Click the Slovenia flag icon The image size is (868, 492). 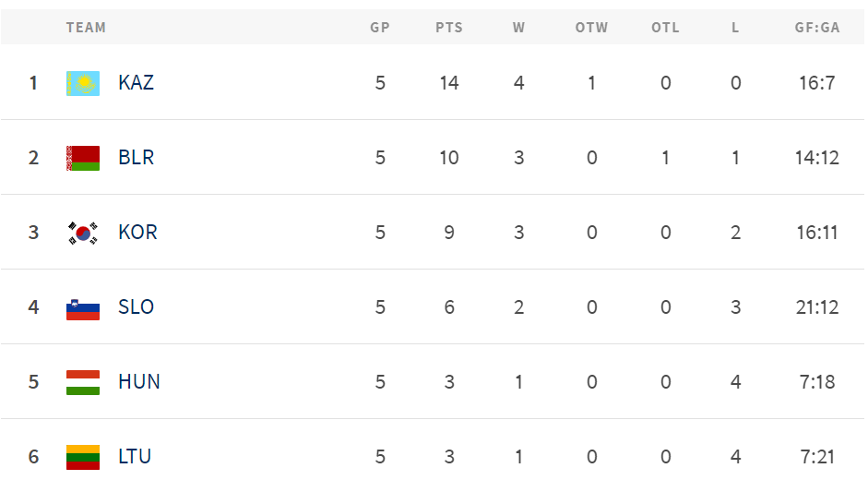83,307
